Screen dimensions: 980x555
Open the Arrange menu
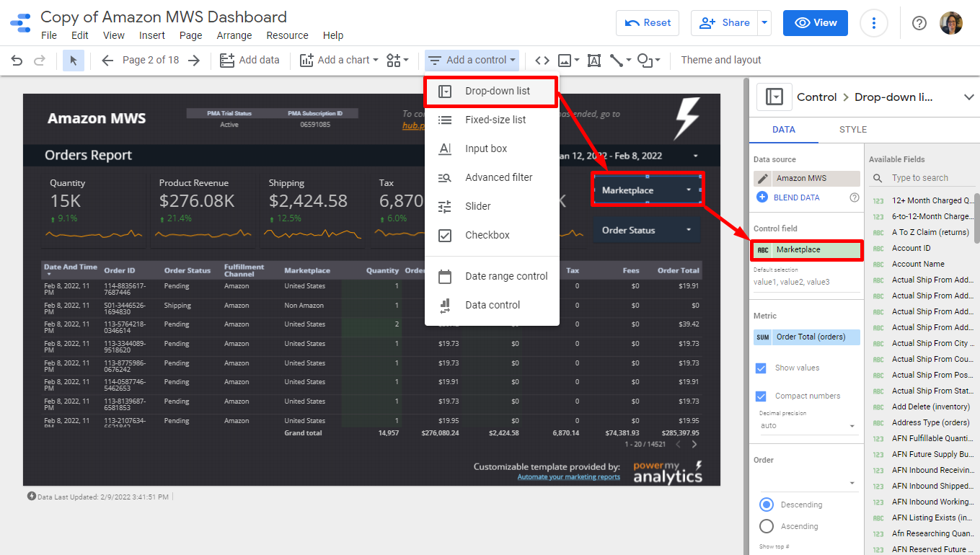(x=234, y=35)
